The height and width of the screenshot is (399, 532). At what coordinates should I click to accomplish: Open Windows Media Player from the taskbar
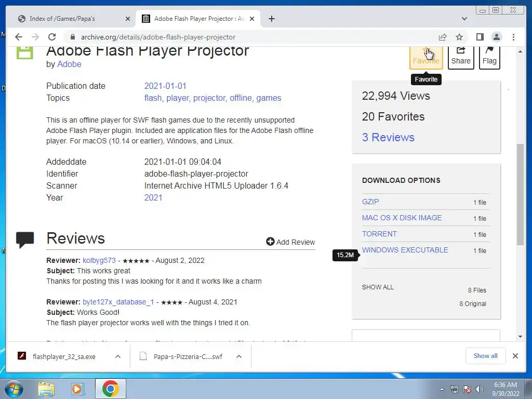(78, 389)
